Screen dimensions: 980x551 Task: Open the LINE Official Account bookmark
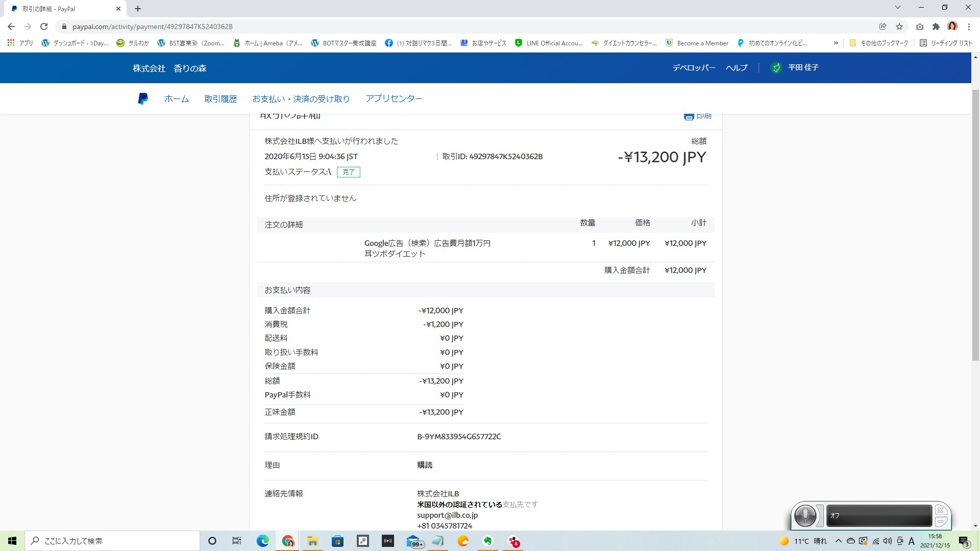tap(549, 43)
